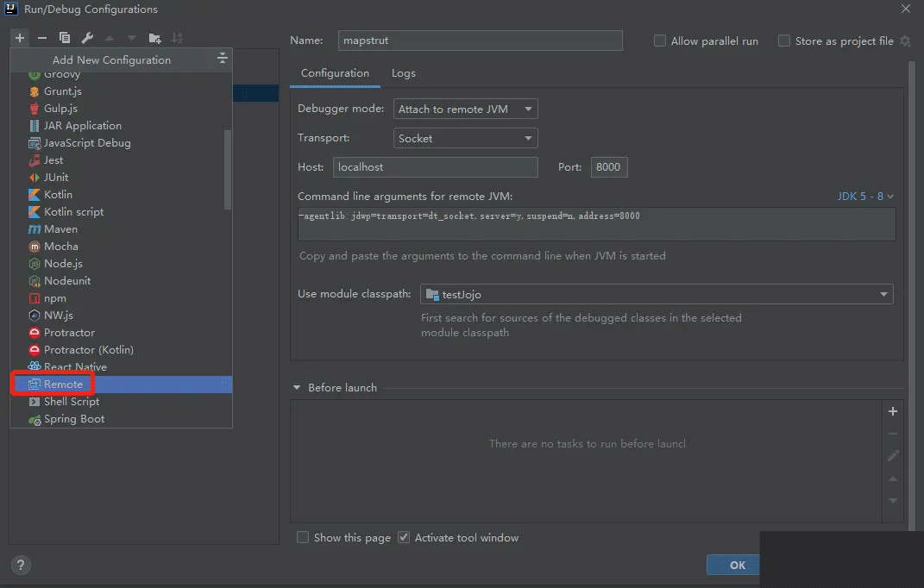Select the Protractor configuration type

pyautogui.click(x=121, y=332)
